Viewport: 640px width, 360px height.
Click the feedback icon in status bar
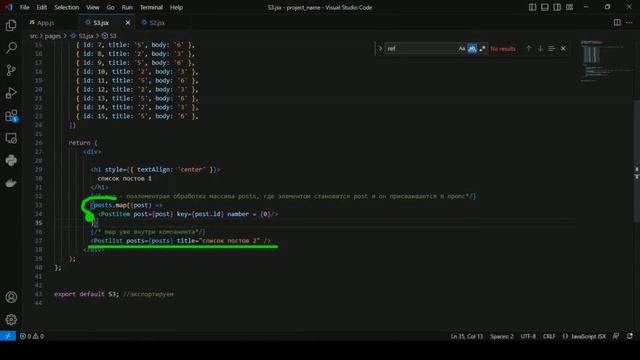coord(616,336)
